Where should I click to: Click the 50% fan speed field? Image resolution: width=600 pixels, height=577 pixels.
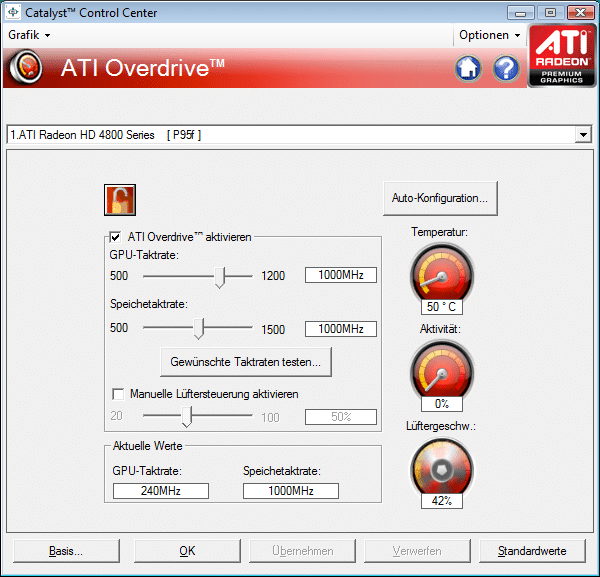coord(341,417)
